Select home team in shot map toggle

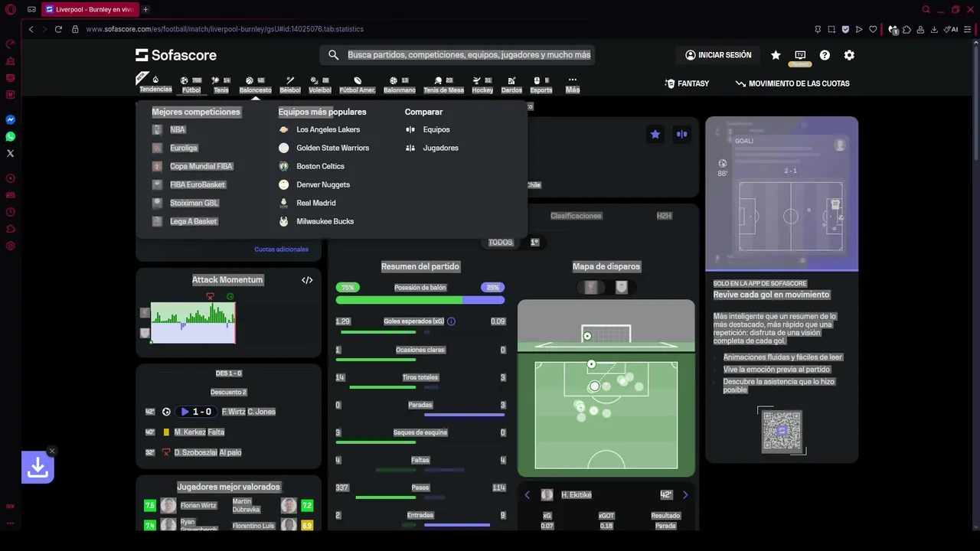pyautogui.click(x=591, y=288)
